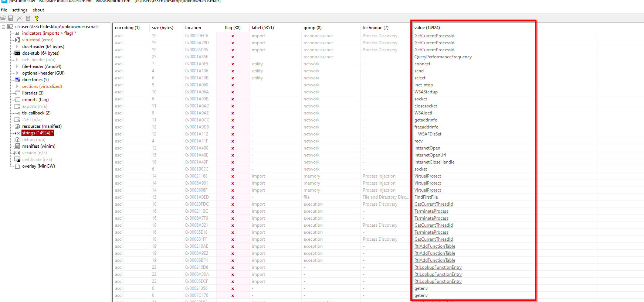Open VirtualProtect link at location 0x00021188

427,176
